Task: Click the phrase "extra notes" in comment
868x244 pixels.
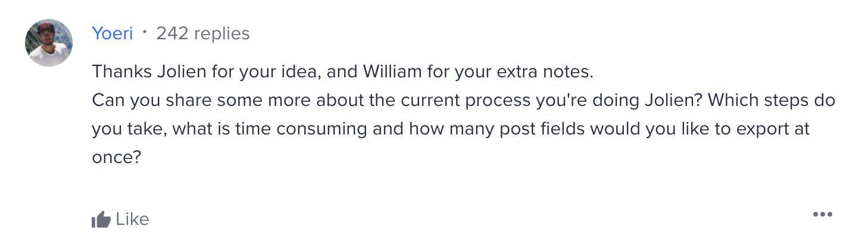Action: click(544, 73)
